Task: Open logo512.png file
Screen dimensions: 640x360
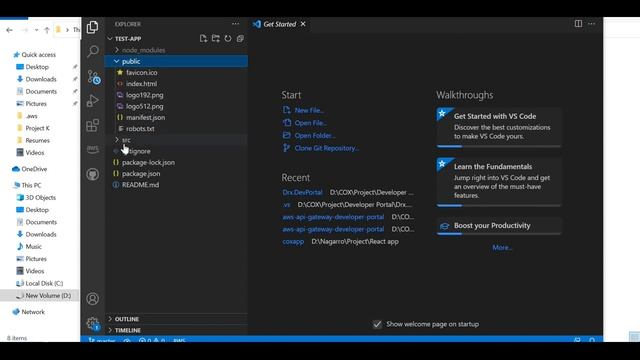Action: pos(144,106)
